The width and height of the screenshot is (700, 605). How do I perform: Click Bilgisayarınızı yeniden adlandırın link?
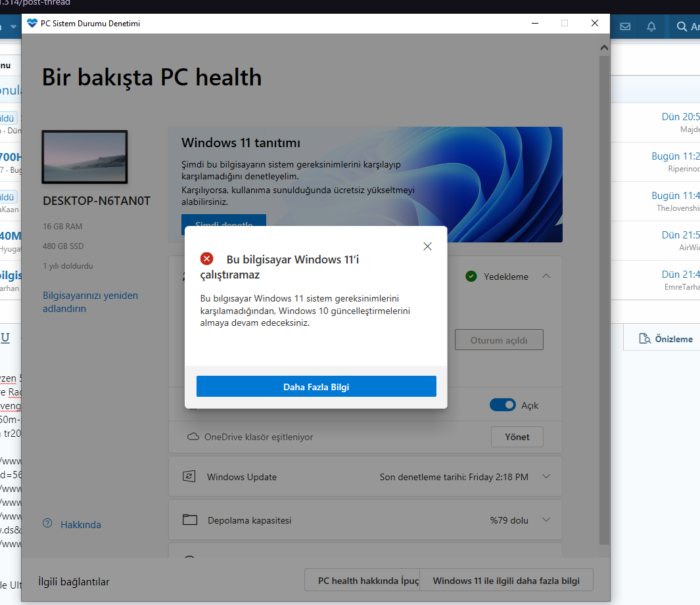90,302
